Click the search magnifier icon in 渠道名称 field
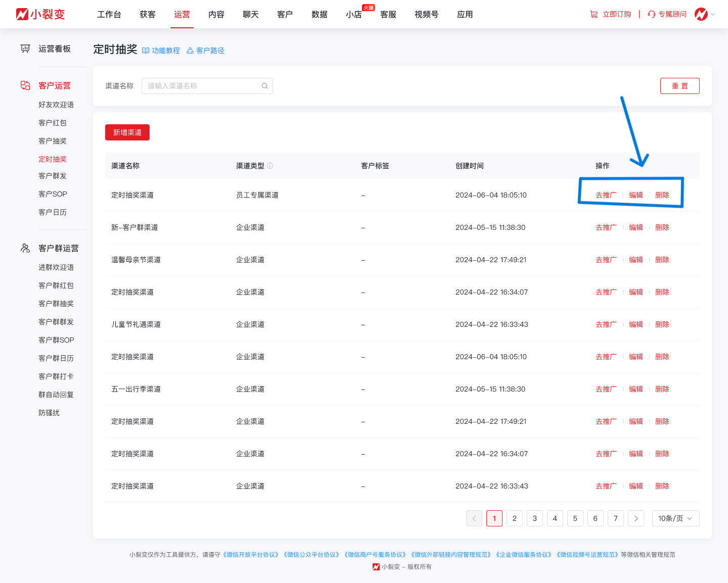The height and width of the screenshot is (583, 728). click(x=264, y=86)
